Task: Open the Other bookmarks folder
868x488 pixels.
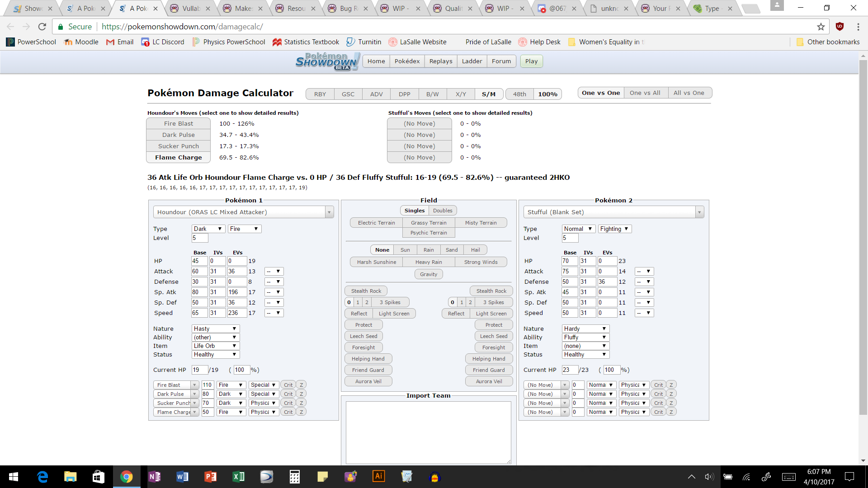Action: coord(828,42)
